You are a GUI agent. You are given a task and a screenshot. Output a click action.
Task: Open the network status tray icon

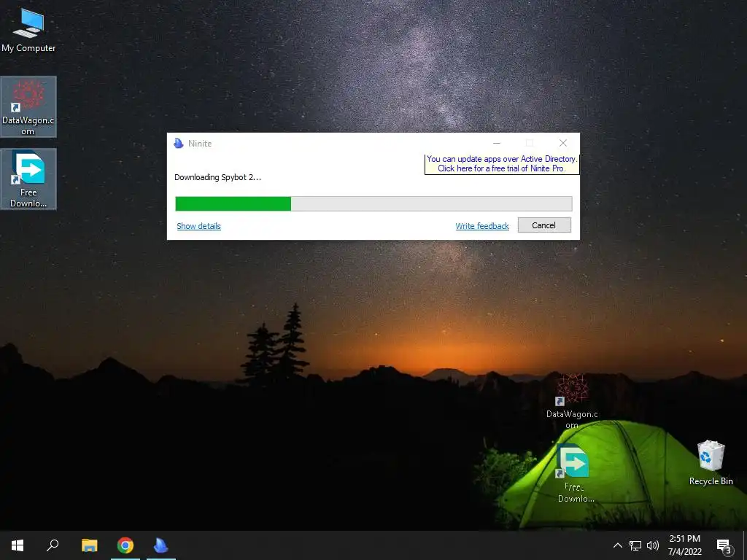click(x=635, y=545)
